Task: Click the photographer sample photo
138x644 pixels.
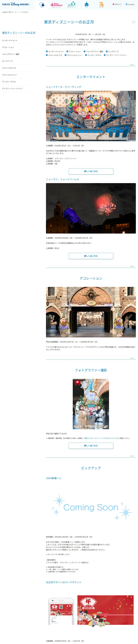Action: pyautogui.click(x=91, y=404)
